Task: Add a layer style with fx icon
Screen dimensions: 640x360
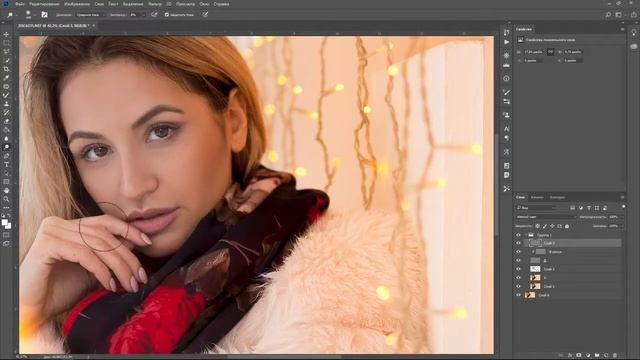Action: (x=570, y=356)
